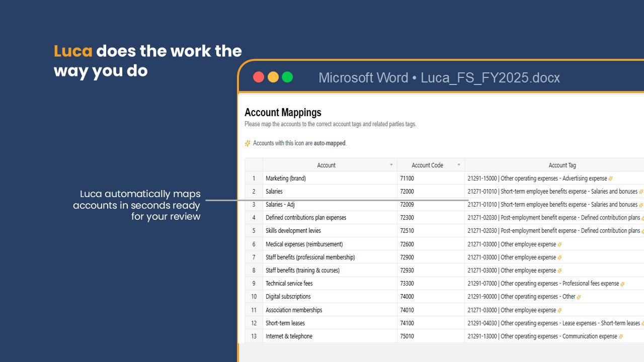Select the sparkle icon on the Salaries mapping row
The width and height of the screenshot is (644, 362).
click(x=641, y=192)
